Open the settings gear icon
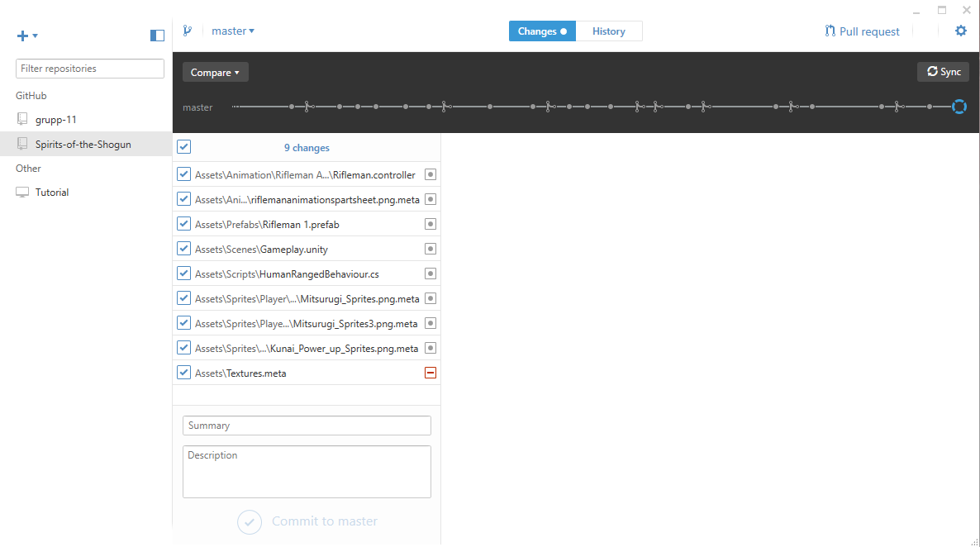The width and height of the screenshot is (980, 547). coord(960,31)
